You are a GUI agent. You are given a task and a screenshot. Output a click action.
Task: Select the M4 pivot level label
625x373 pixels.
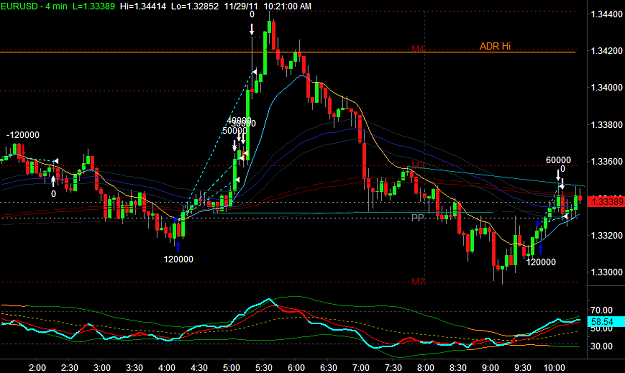pos(418,49)
